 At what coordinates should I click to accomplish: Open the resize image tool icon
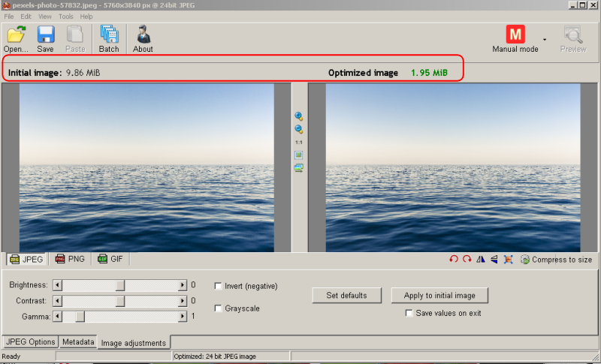click(x=508, y=259)
